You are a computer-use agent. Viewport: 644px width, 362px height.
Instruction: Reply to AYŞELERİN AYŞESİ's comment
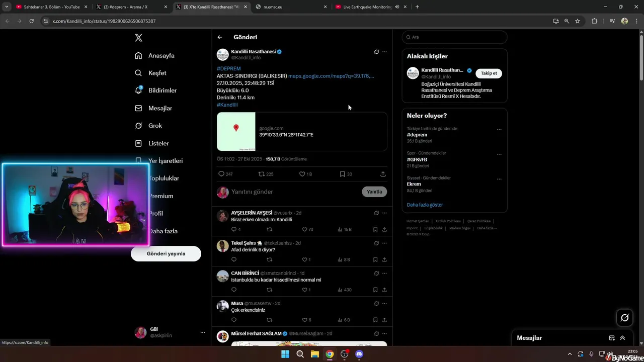[x=233, y=229]
